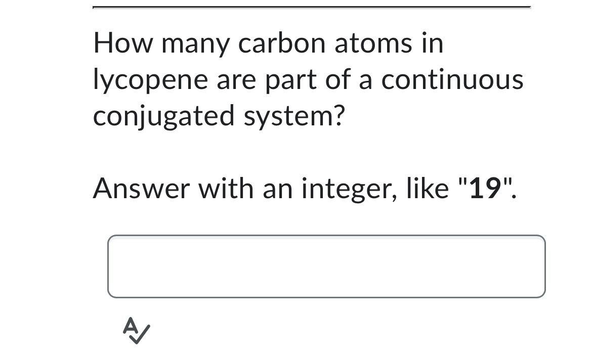
Task: Trigger the answer-check icon under the text box
Action: click(x=136, y=330)
